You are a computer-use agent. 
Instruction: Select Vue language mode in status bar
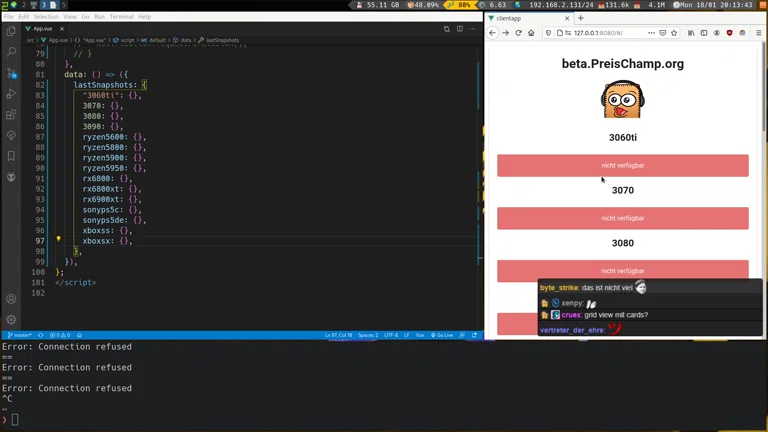pyautogui.click(x=420, y=336)
